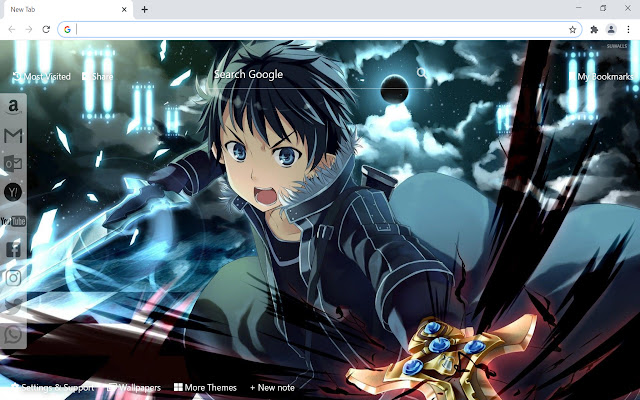This screenshot has width=640, height=400.
Task: Open the Instagram shortcut icon
Action: [x=13, y=278]
